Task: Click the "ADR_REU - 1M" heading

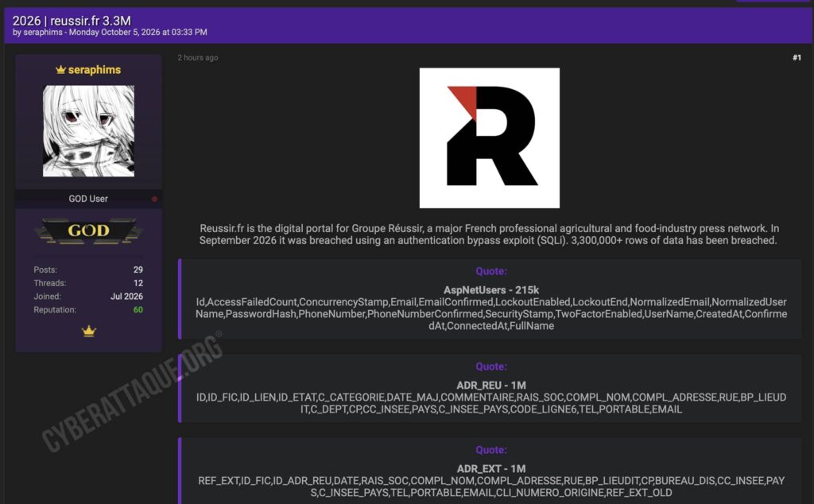Action: tap(491, 385)
